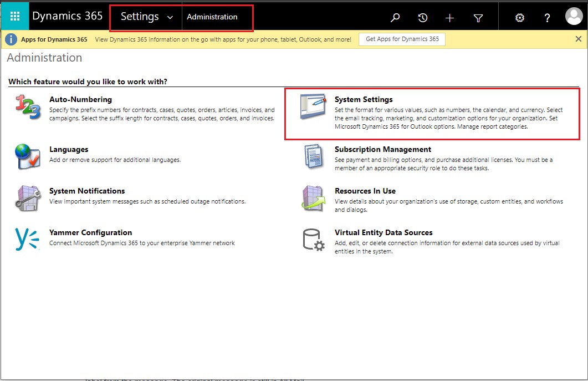Expand the Settings navigation chevron
The height and width of the screenshot is (381, 588).
pyautogui.click(x=170, y=17)
